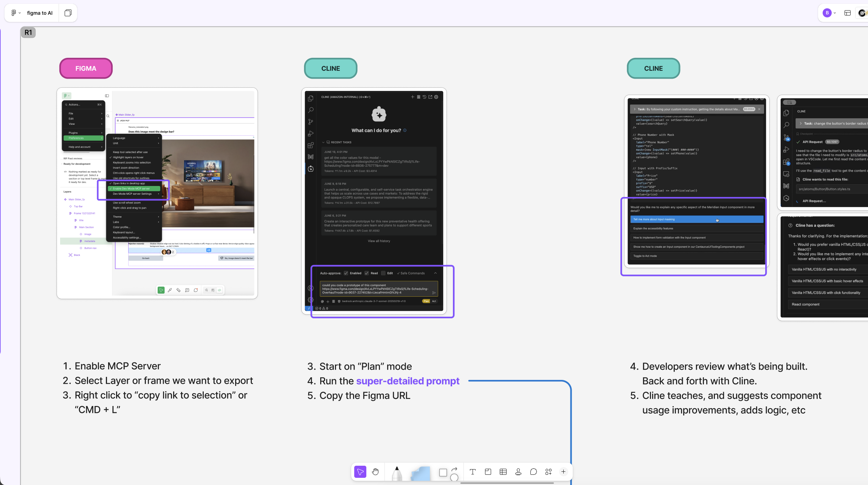Click the plus button in bottom toolbar
Viewport: 868px width, 485px height.
tap(563, 472)
